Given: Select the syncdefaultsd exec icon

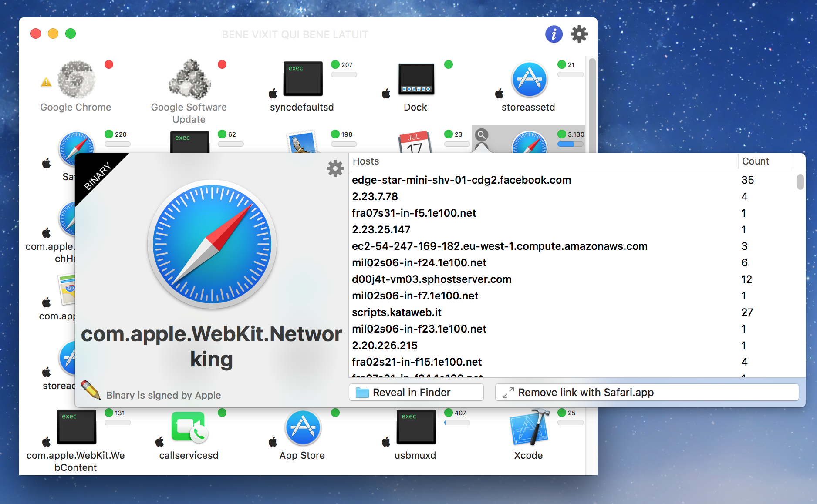Looking at the screenshot, I should coord(303,79).
